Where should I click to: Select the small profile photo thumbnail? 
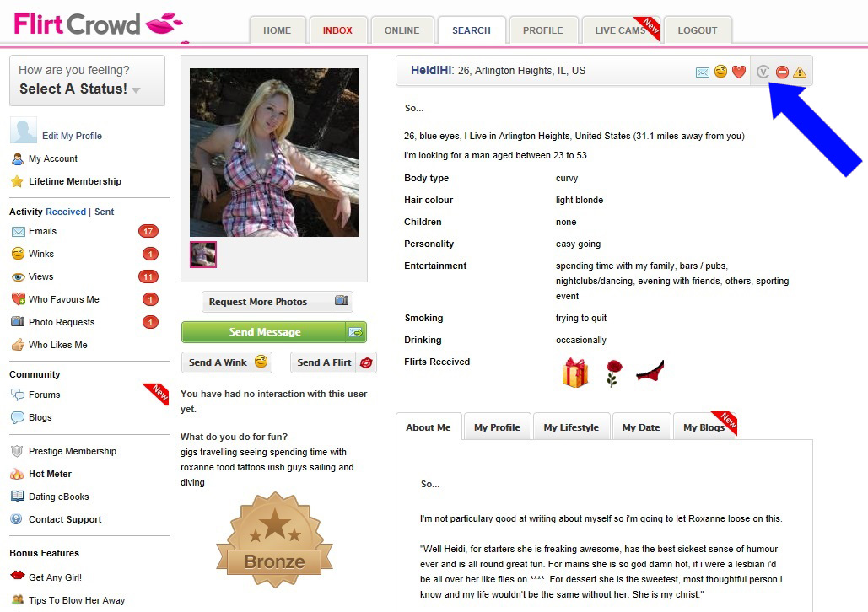point(203,255)
